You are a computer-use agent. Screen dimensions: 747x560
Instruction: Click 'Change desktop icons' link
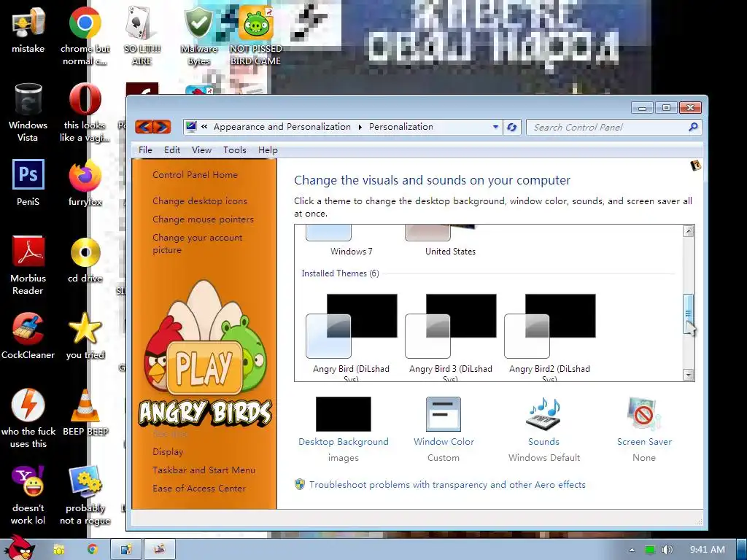click(x=200, y=201)
